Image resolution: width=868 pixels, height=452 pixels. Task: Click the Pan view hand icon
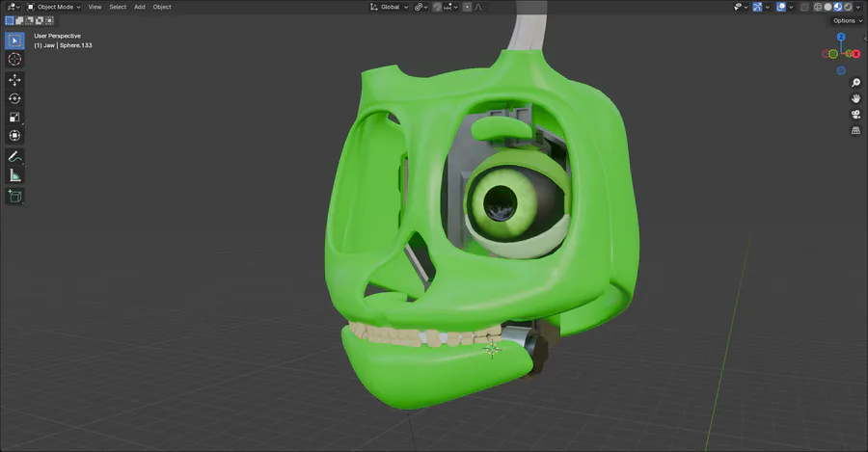pos(855,98)
